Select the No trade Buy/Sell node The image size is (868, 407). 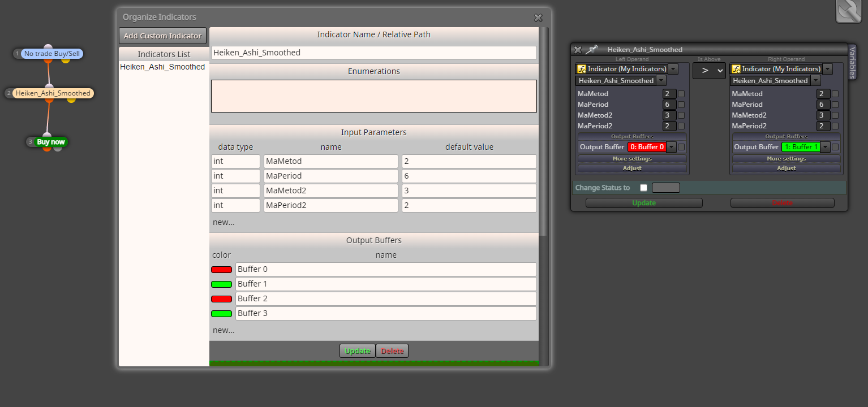tap(52, 54)
